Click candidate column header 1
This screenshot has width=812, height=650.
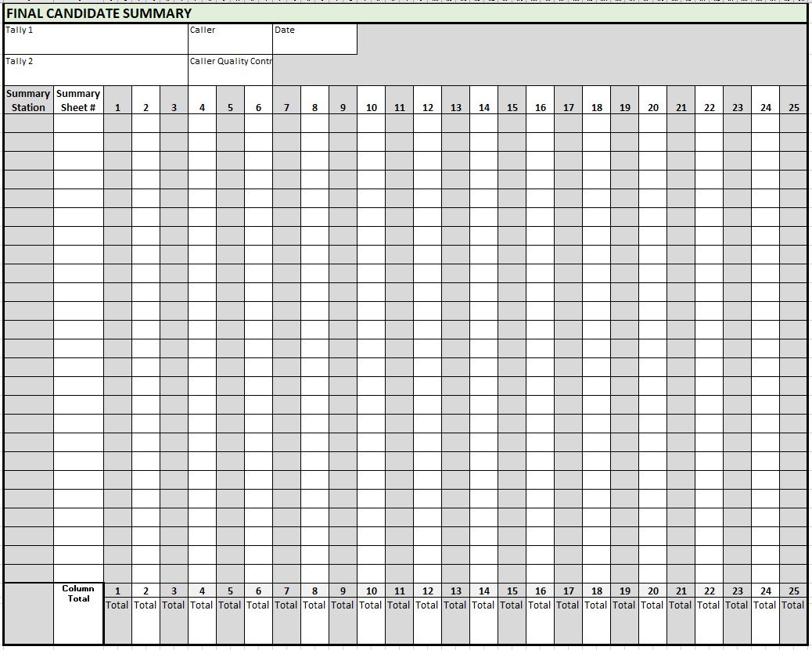coord(117,106)
